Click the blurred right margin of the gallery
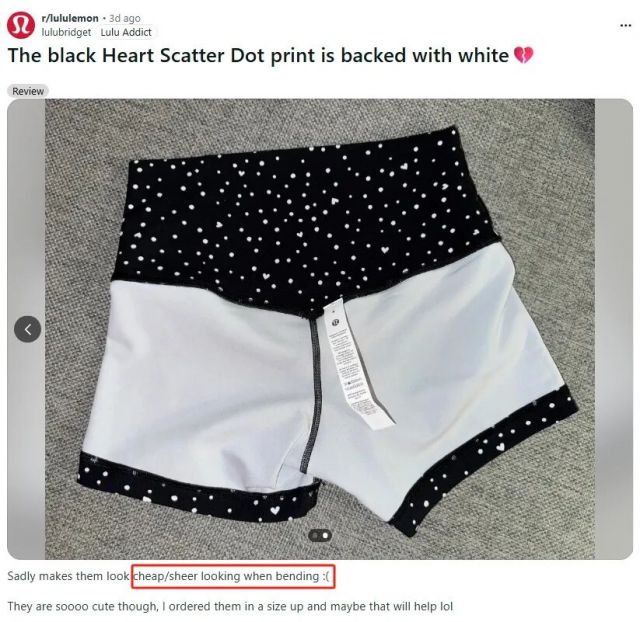640x622 pixels. pyautogui.click(x=613, y=329)
